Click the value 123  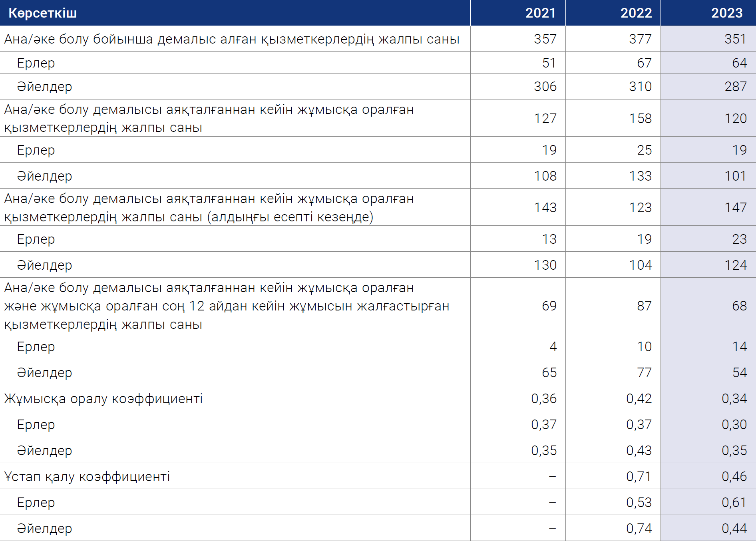pyautogui.click(x=640, y=208)
